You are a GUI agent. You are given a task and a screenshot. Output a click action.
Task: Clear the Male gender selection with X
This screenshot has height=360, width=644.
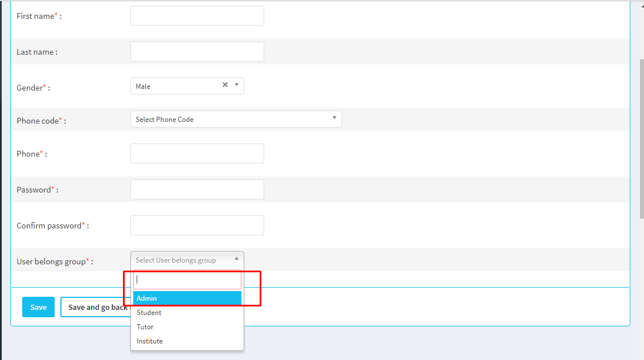point(225,85)
